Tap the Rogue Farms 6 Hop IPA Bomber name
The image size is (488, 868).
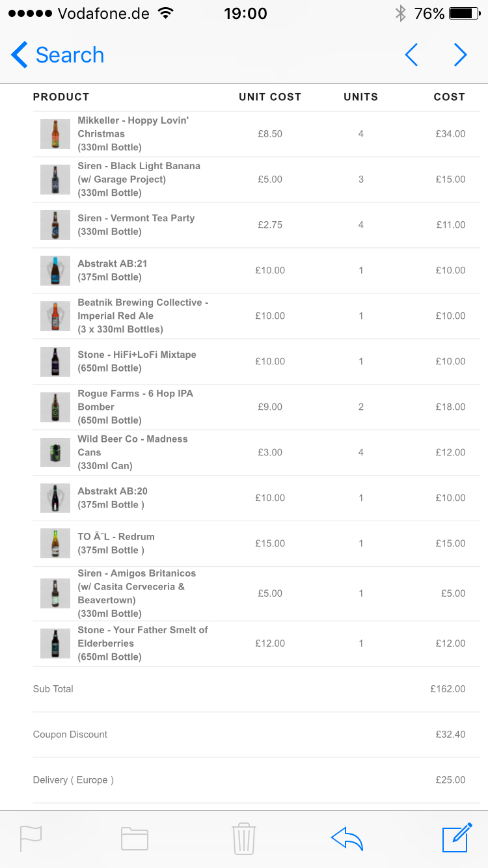click(135, 400)
